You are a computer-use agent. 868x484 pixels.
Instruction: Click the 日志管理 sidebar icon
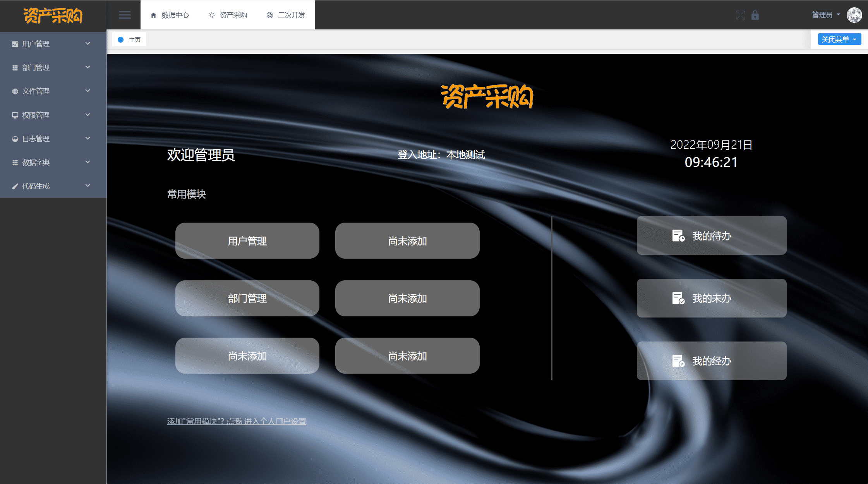pyautogui.click(x=15, y=139)
